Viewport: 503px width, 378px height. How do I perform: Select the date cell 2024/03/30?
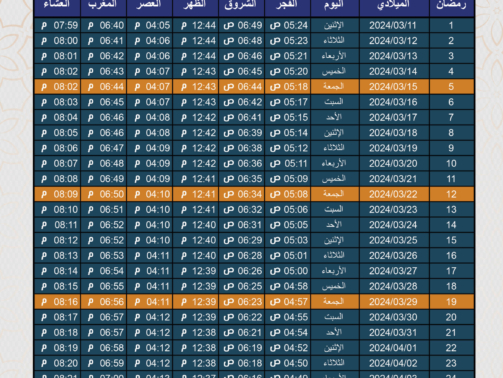coord(394,317)
